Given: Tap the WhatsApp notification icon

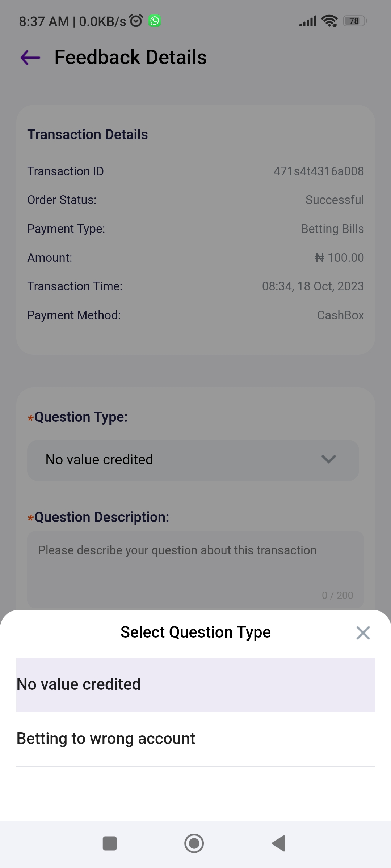Looking at the screenshot, I should (155, 21).
